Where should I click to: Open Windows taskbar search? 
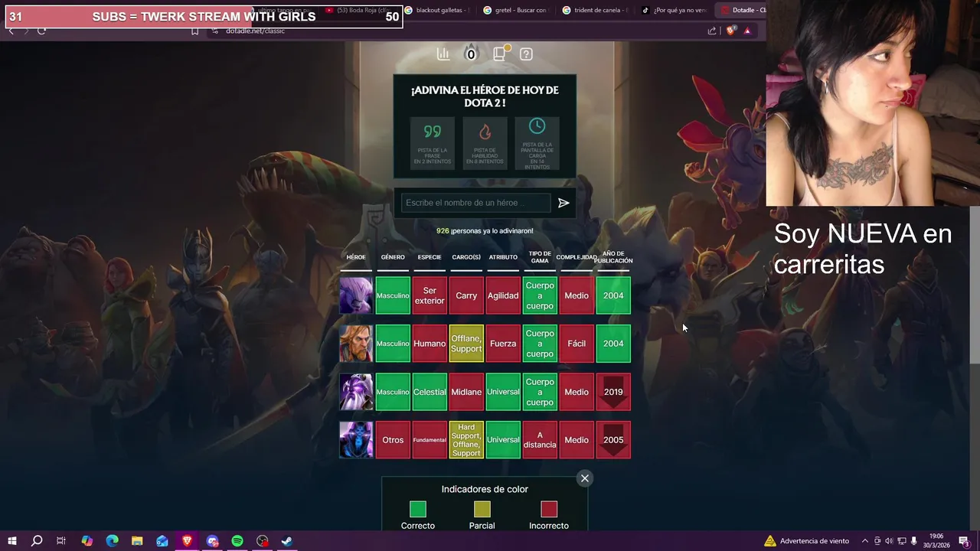pyautogui.click(x=36, y=541)
